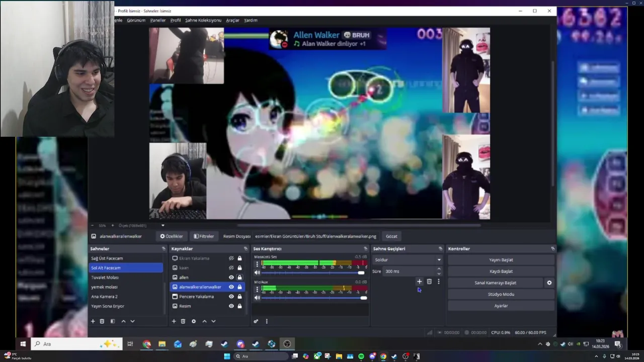Screen dimensions: 644x362
Task: Open transition properties three-dot menu
Action: click(439, 282)
